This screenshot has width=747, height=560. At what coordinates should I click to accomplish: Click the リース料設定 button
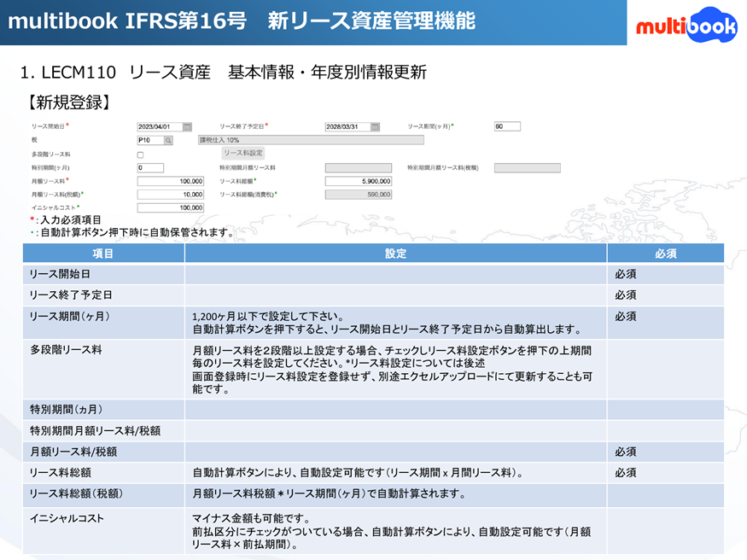click(243, 154)
